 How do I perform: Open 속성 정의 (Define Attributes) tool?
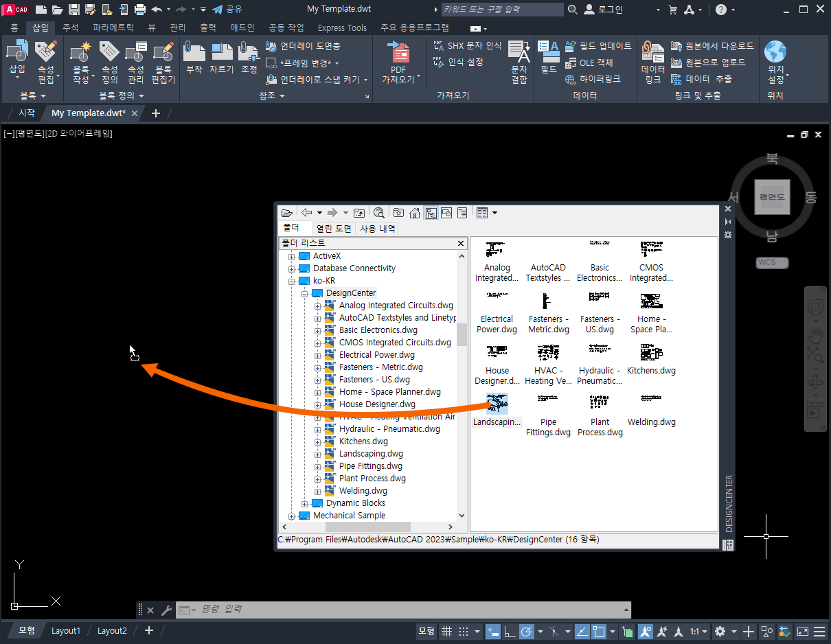(110, 62)
